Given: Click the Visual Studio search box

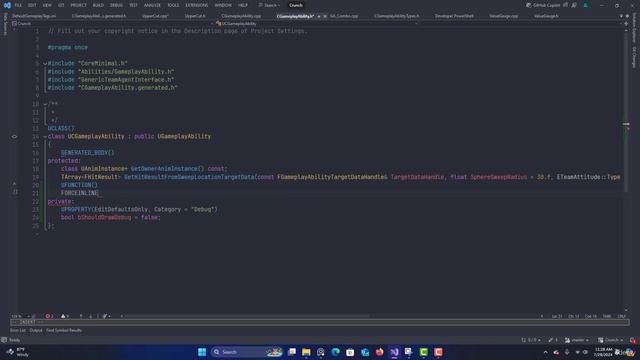Looking at the screenshot, I should tap(269, 5).
